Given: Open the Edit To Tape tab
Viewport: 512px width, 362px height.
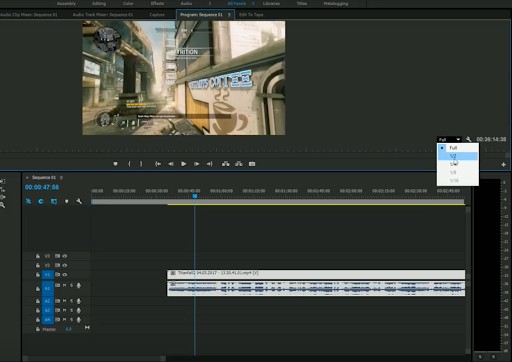Looking at the screenshot, I should [x=251, y=15].
